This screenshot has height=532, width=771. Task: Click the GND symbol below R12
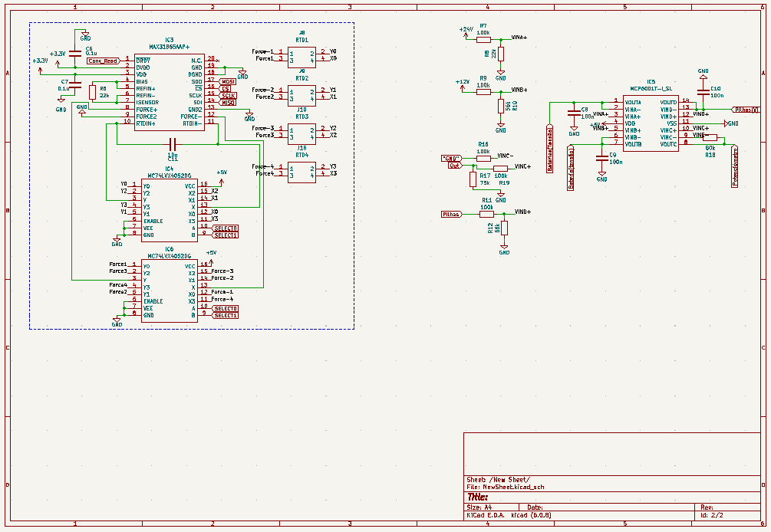click(502, 247)
